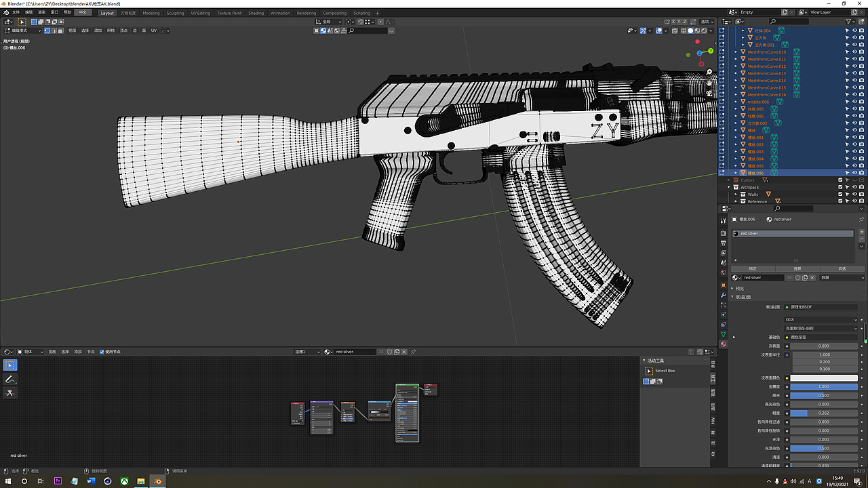
Task: Select the Measure tool in viewport toolbar
Action: click(x=9, y=393)
